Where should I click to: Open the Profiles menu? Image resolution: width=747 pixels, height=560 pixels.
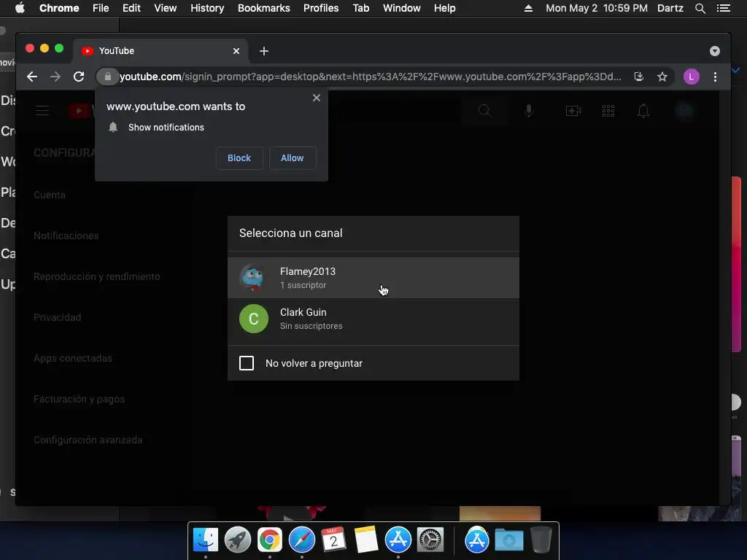tap(321, 8)
